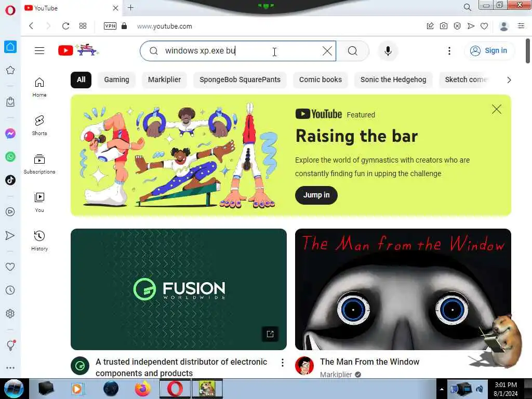Open sidebar three-dots setup menu
Viewport: 532px width, 399px height.
click(x=10, y=368)
